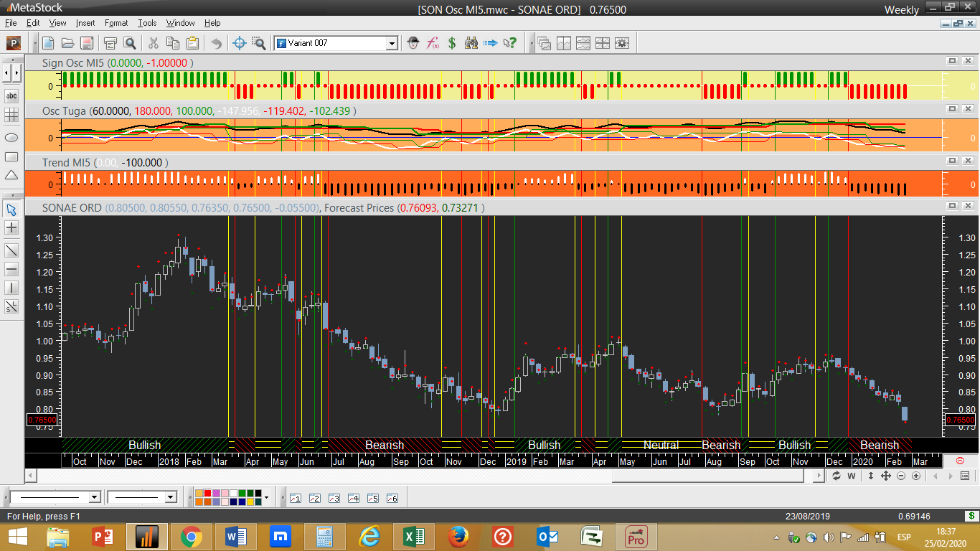The height and width of the screenshot is (551, 980).
Task: Open the Insert menu
Action: coord(85,23)
